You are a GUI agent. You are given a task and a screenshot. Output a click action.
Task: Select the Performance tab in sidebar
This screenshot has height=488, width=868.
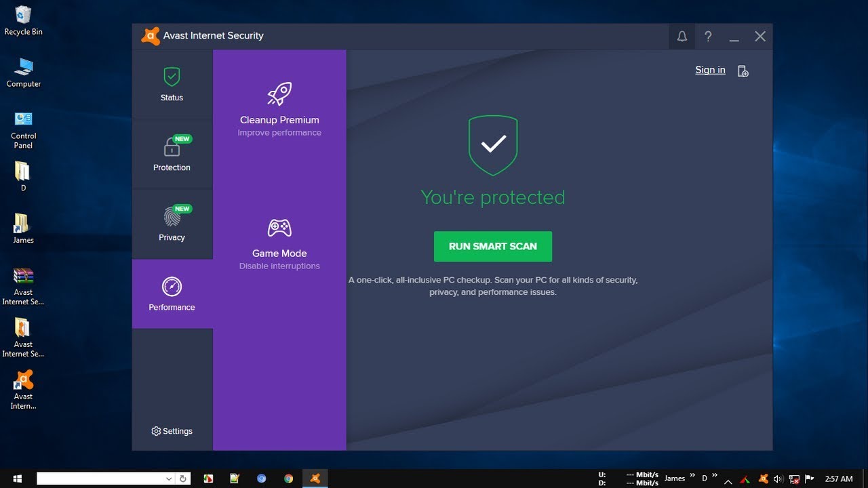pyautogui.click(x=172, y=294)
